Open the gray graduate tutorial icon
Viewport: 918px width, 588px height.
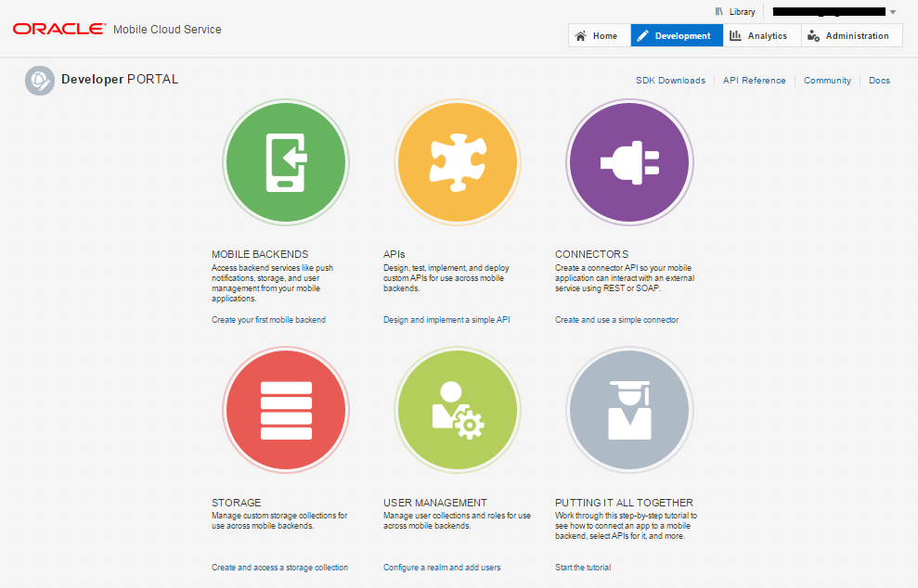[x=629, y=410]
